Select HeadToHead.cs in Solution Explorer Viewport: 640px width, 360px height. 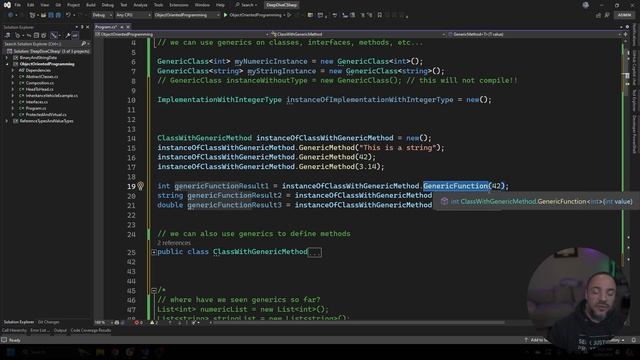[x=39, y=89]
